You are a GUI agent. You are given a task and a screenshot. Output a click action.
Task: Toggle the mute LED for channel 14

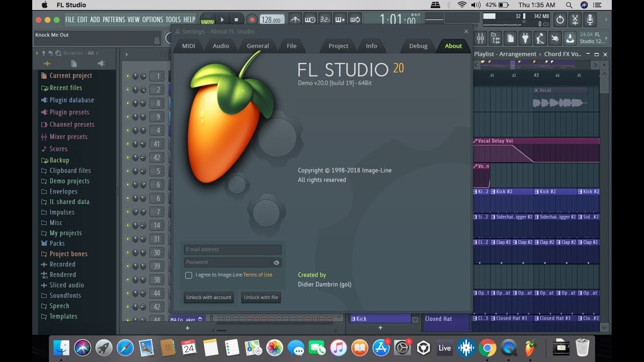(127, 225)
